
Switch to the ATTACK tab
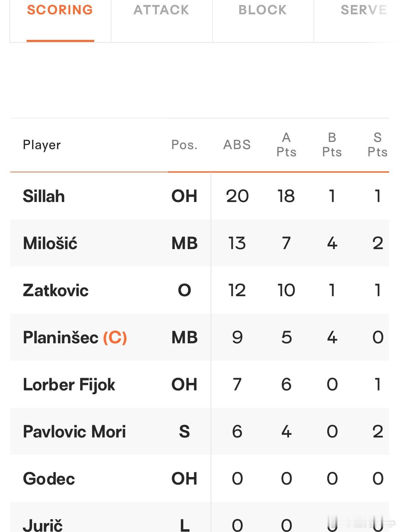point(161,10)
